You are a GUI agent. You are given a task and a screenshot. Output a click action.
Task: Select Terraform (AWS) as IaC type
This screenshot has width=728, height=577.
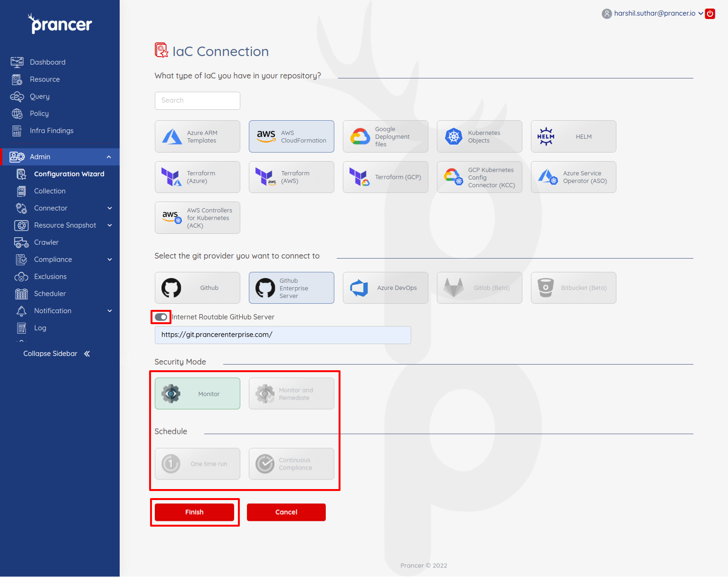pyautogui.click(x=292, y=177)
